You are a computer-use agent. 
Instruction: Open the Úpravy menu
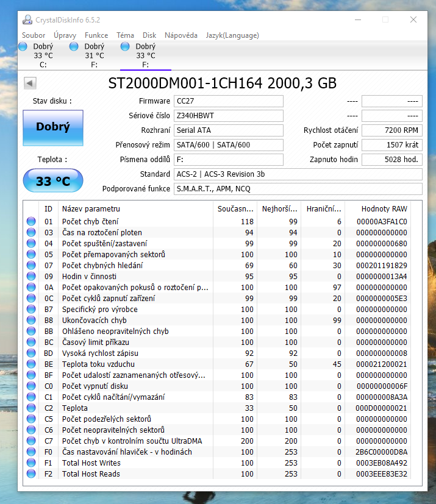(x=65, y=35)
